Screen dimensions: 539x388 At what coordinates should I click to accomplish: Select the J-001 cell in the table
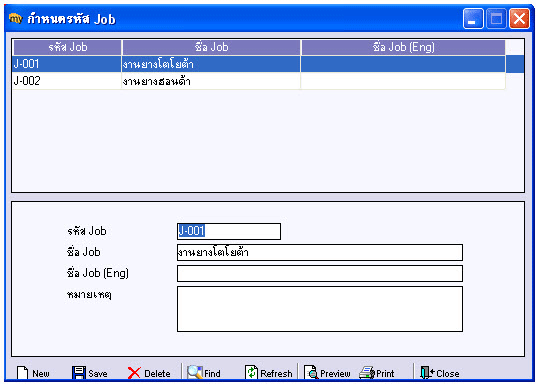click(67, 64)
